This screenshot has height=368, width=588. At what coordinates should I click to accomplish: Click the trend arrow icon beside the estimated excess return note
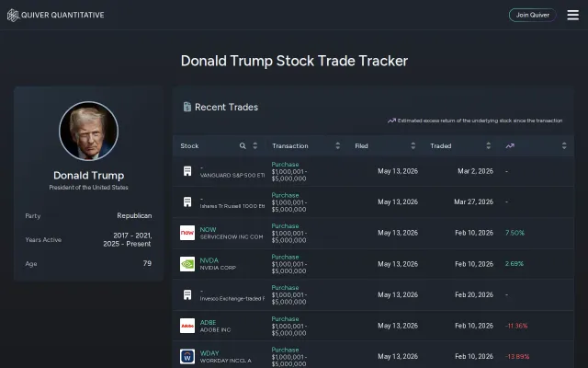pyautogui.click(x=391, y=121)
